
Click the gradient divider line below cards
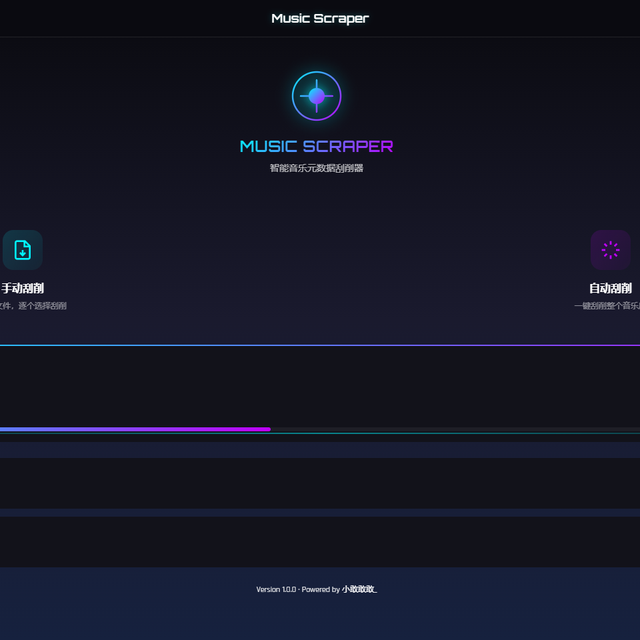pyautogui.click(x=320, y=345)
